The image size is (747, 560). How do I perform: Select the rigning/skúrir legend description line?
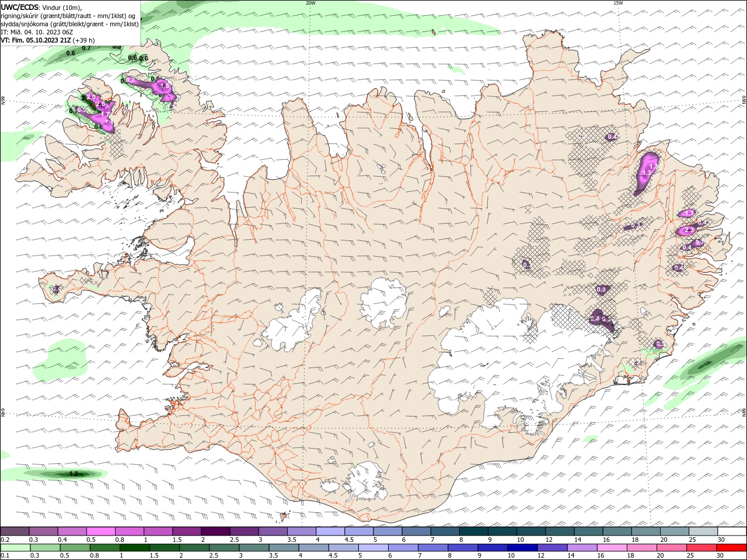coord(68,16)
